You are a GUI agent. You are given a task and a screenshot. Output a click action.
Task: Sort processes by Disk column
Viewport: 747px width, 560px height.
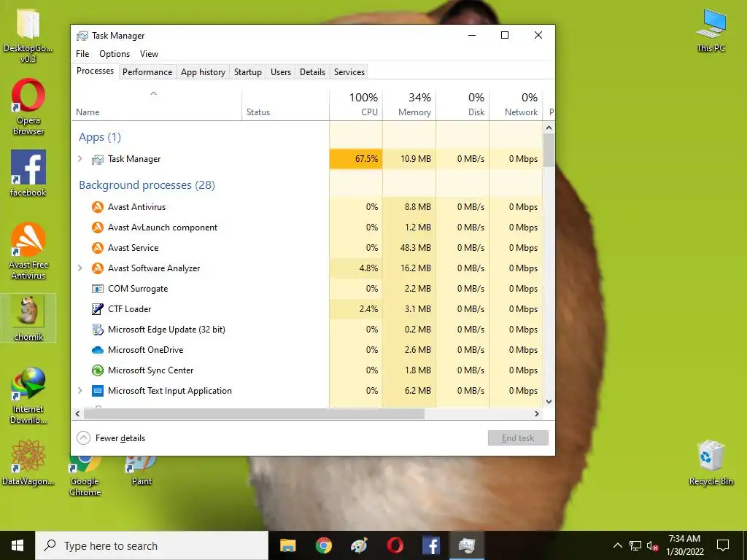[x=462, y=104]
